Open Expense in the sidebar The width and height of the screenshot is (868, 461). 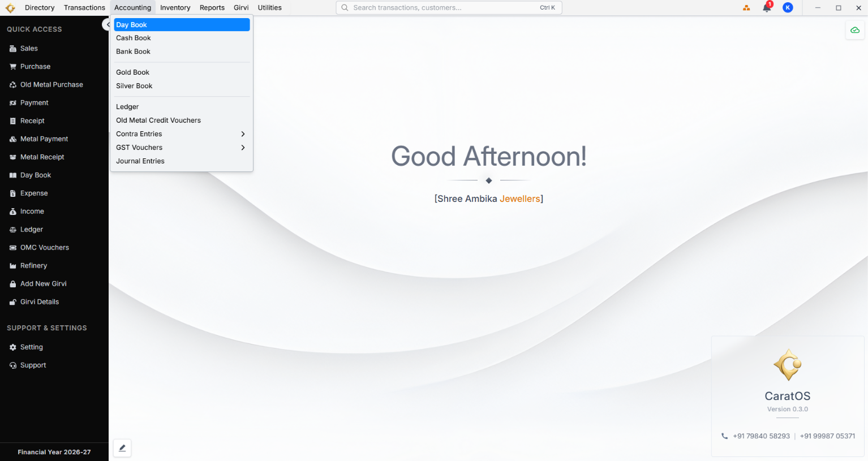[54, 193]
